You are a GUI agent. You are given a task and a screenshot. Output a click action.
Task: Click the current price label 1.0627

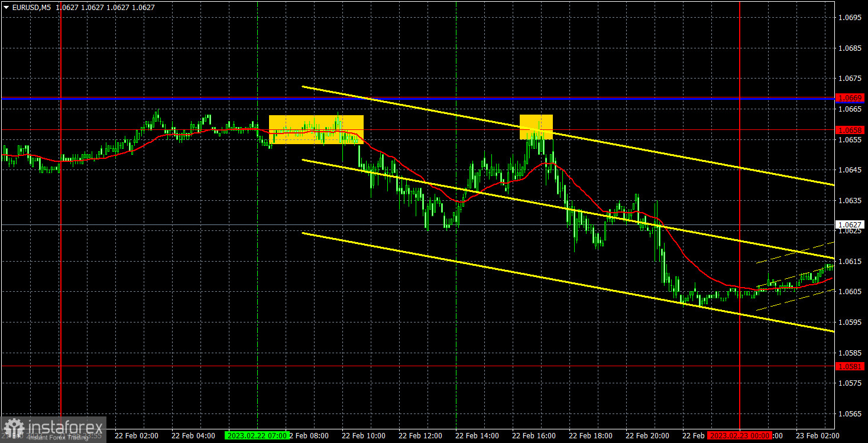click(850, 224)
